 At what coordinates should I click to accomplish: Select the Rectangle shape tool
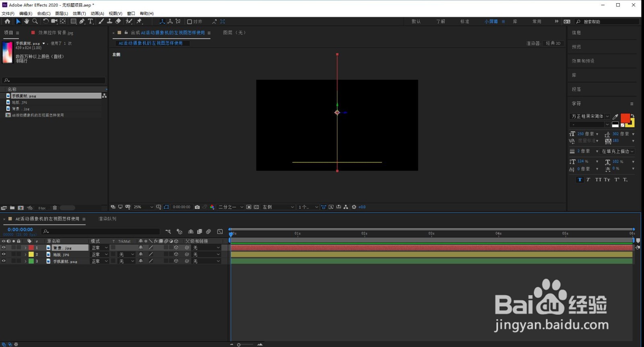(74, 21)
